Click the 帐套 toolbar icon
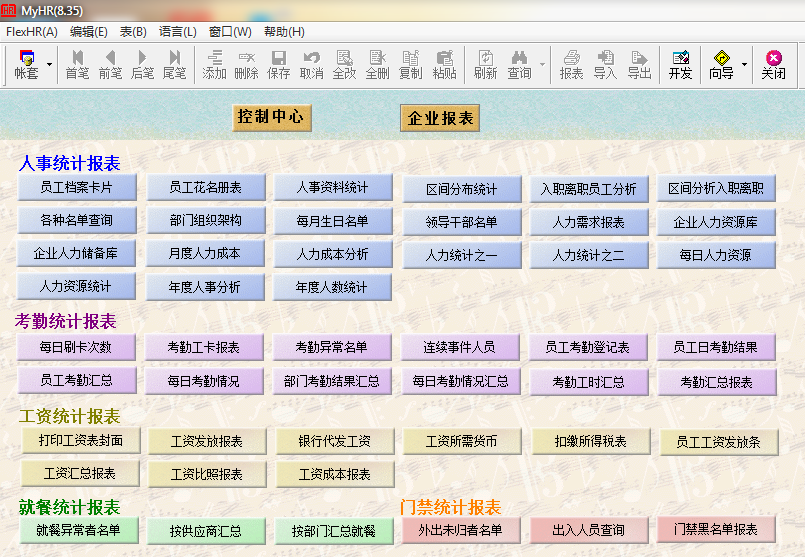 (26, 64)
